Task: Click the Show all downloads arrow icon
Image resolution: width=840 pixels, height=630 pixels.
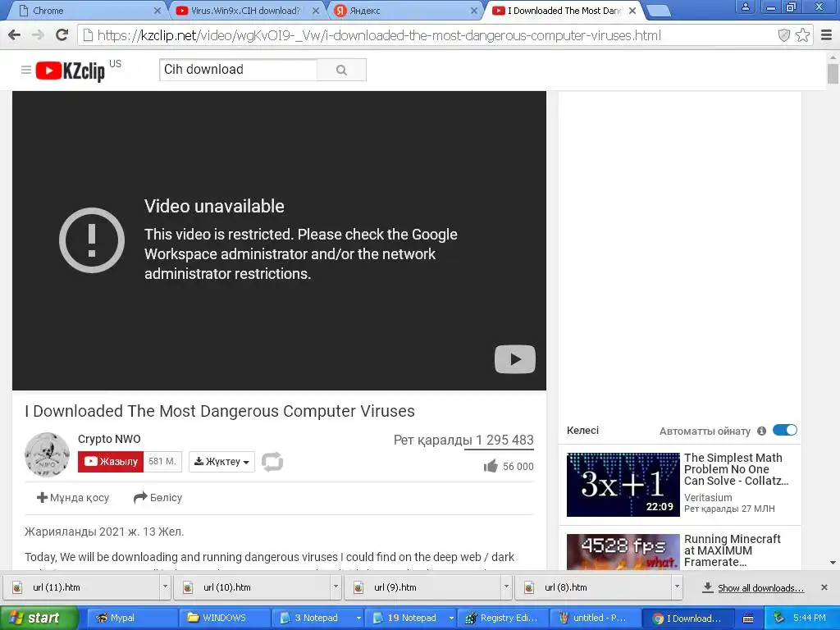Action: click(x=708, y=587)
